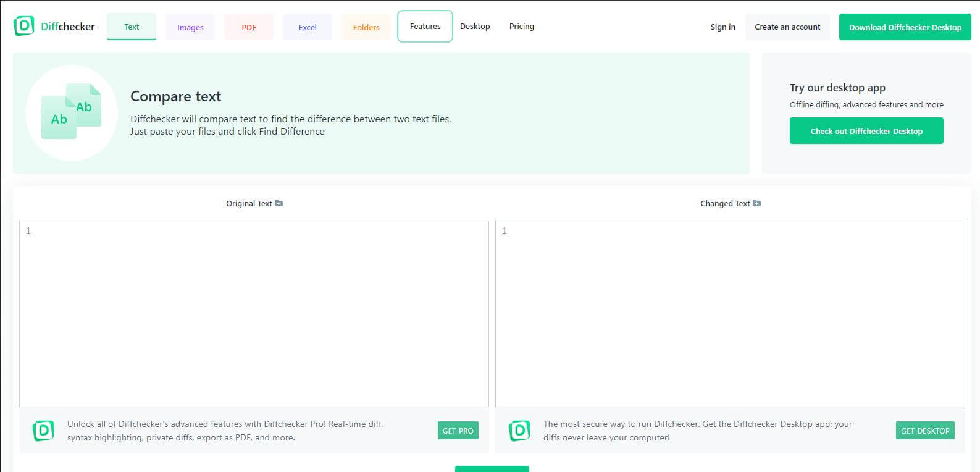Screen dimensions: 980x472
Task: Click the Compare text Ab documents icon
Action: coord(72,112)
